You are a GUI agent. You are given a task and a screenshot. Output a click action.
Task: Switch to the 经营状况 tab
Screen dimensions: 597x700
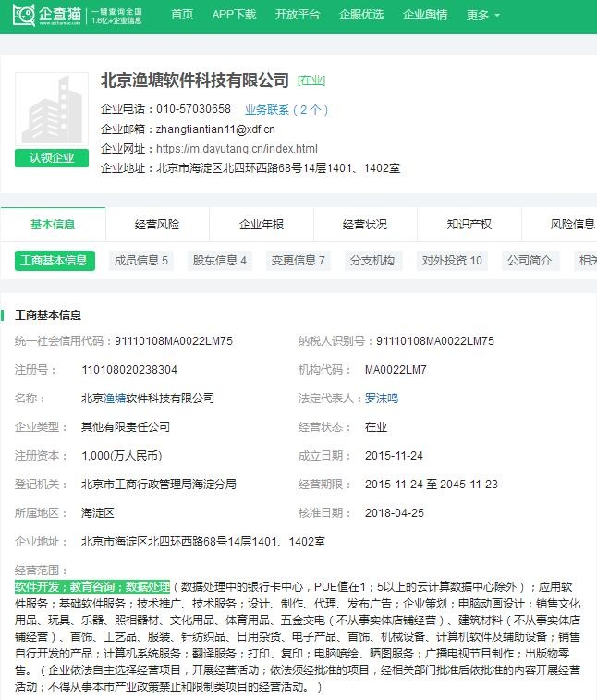(x=365, y=224)
